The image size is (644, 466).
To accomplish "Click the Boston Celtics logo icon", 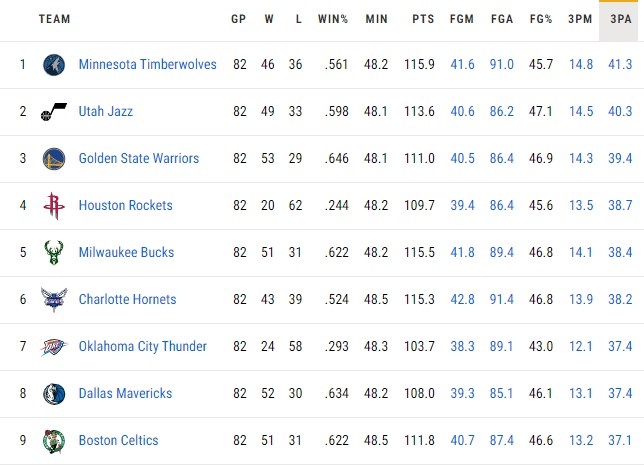I will [x=53, y=440].
